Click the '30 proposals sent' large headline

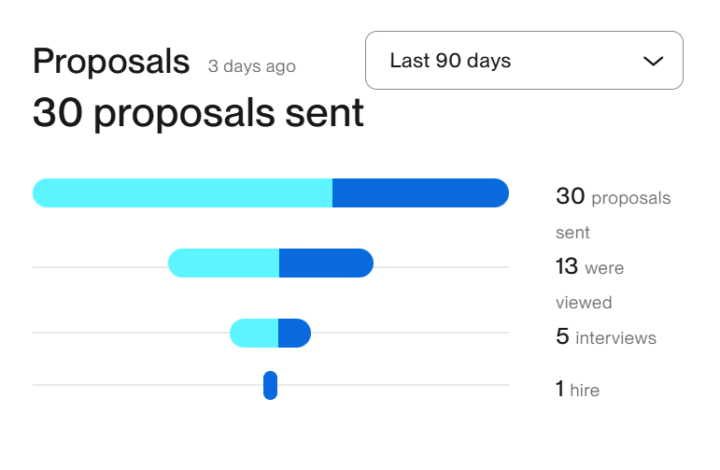click(198, 113)
